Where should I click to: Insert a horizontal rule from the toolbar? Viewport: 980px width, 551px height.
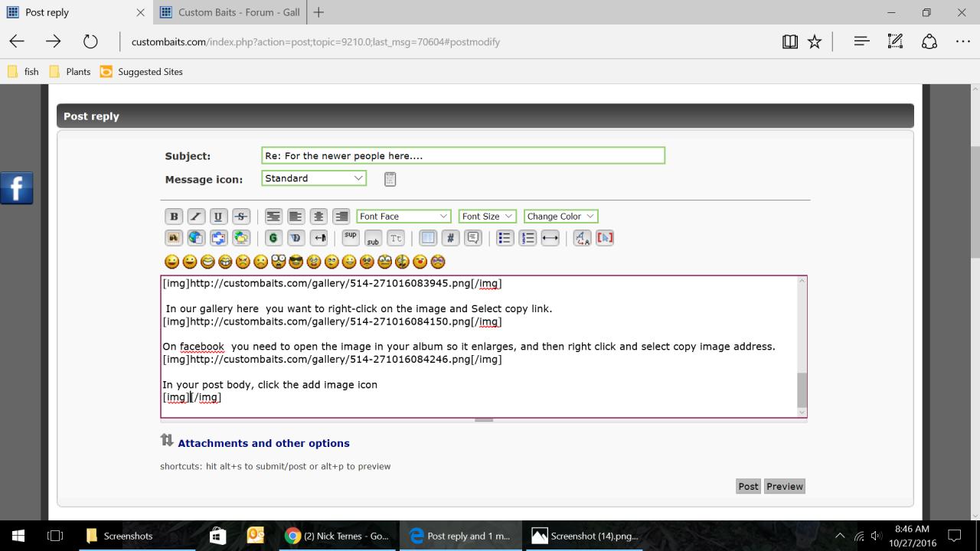[550, 238]
